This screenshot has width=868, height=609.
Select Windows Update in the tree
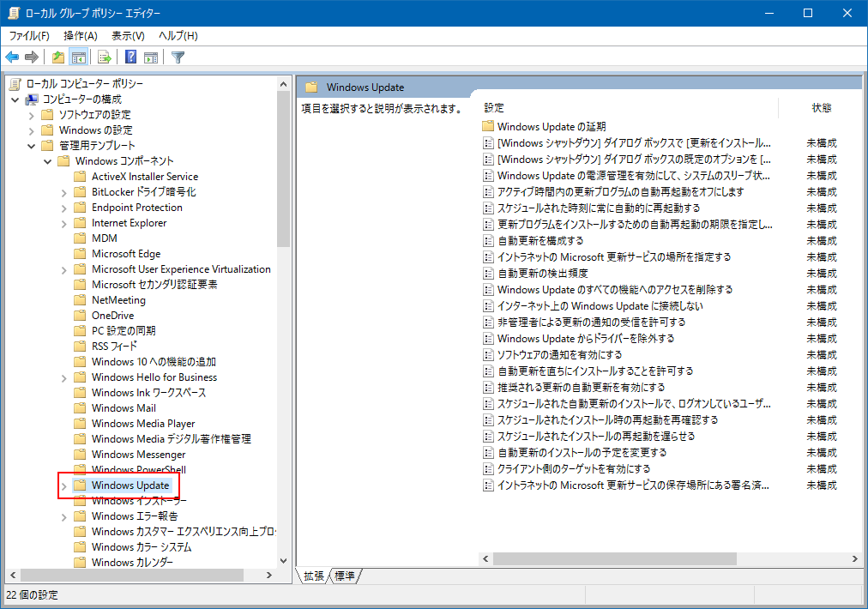tap(130, 485)
